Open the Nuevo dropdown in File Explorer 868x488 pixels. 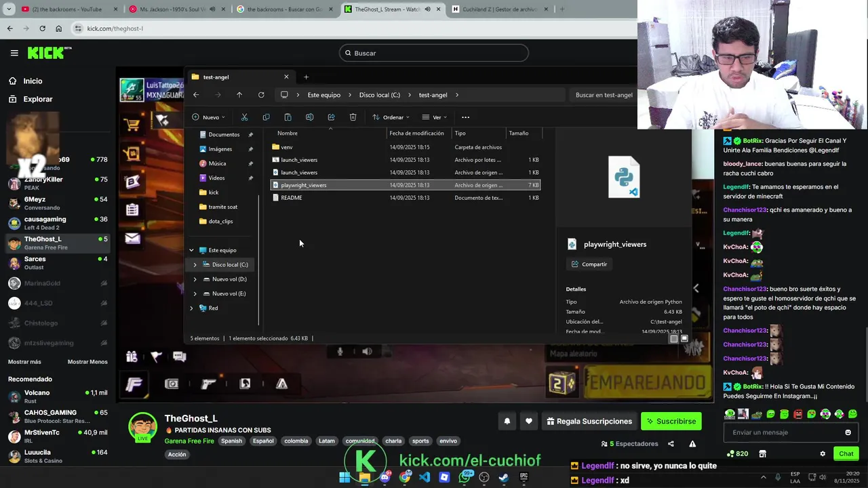click(209, 117)
